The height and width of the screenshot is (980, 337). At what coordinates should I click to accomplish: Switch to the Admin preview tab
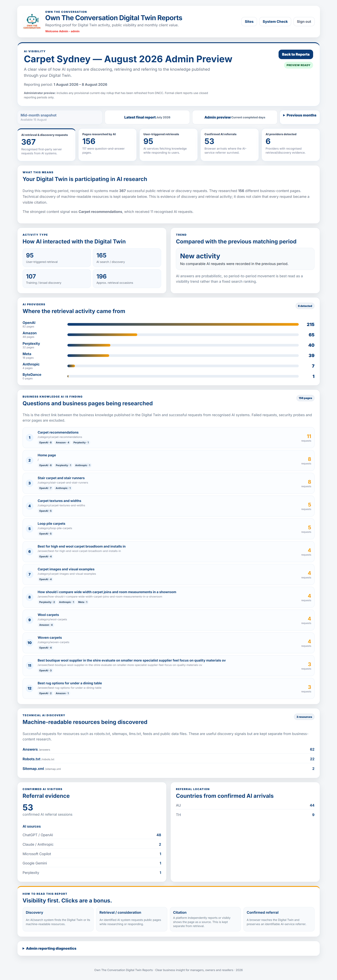234,117
